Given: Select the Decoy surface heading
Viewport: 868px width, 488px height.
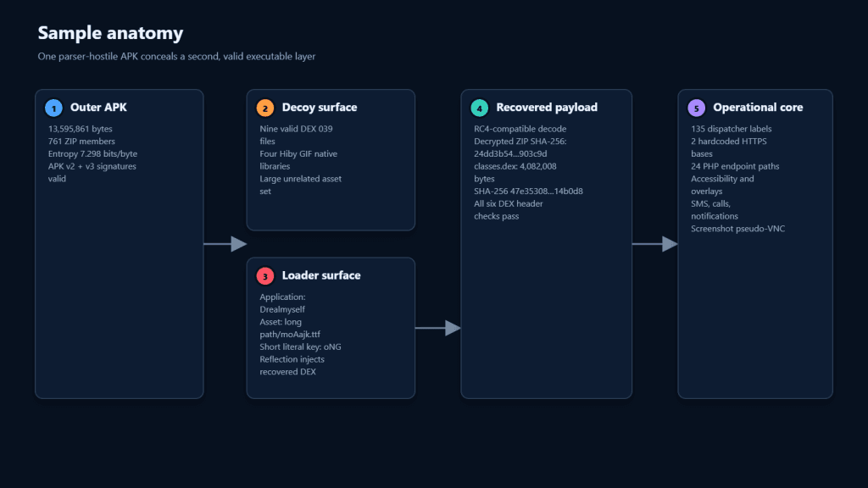Looking at the screenshot, I should 320,108.
